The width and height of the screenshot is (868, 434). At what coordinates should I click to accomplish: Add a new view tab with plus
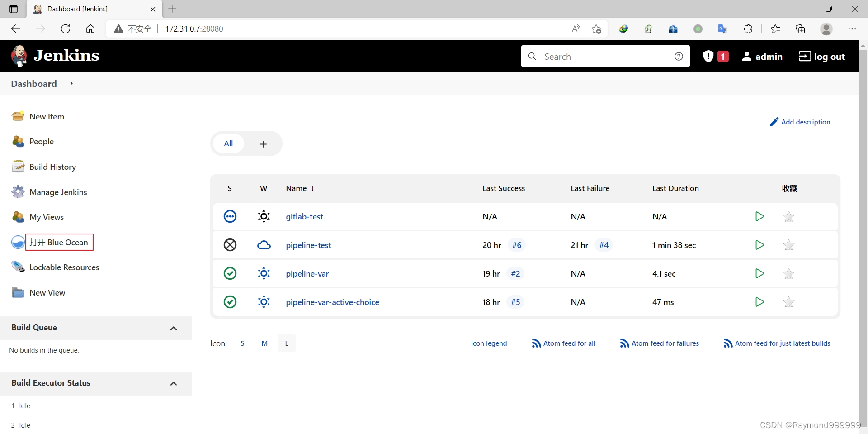click(263, 144)
